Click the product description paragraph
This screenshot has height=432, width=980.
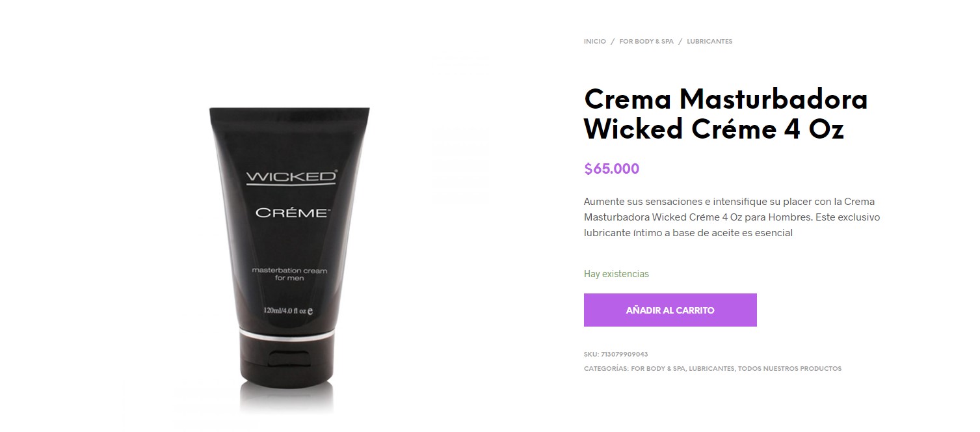tap(732, 217)
